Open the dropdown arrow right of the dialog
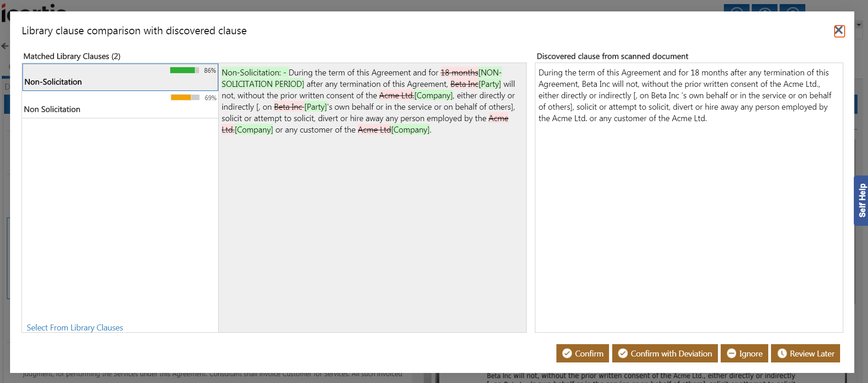Viewport: 868px width, 383px height. [x=859, y=25]
